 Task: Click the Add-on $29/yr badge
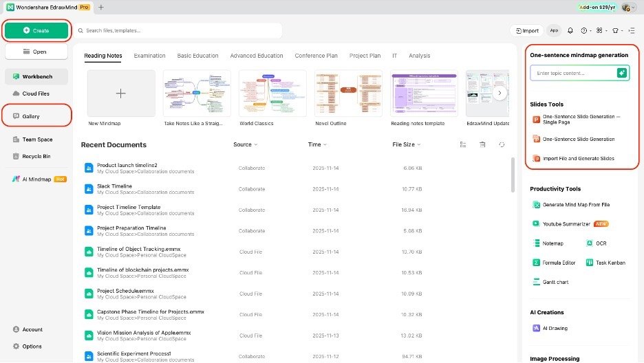point(597,7)
